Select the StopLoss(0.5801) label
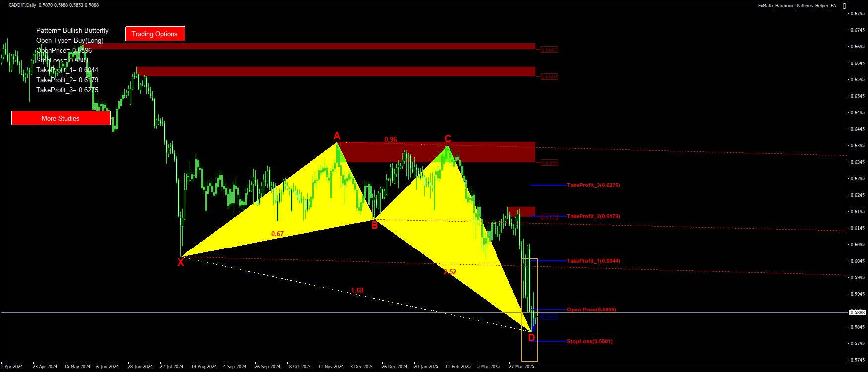 coord(589,341)
